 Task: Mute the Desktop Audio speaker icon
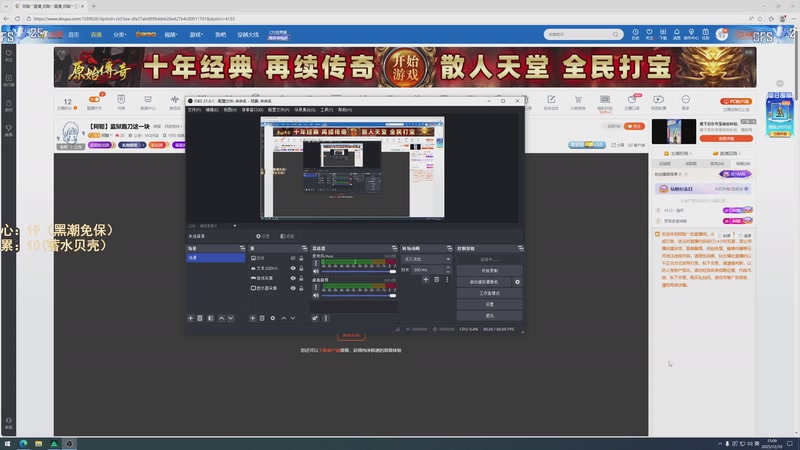coord(316,295)
